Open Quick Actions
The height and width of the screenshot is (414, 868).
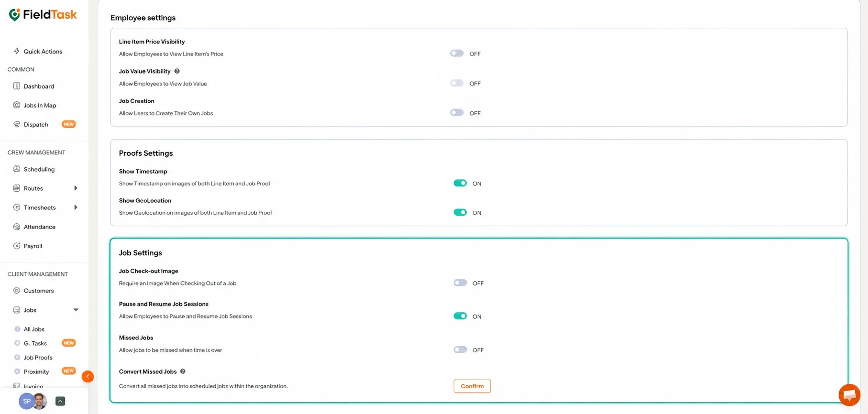point(43,51)
